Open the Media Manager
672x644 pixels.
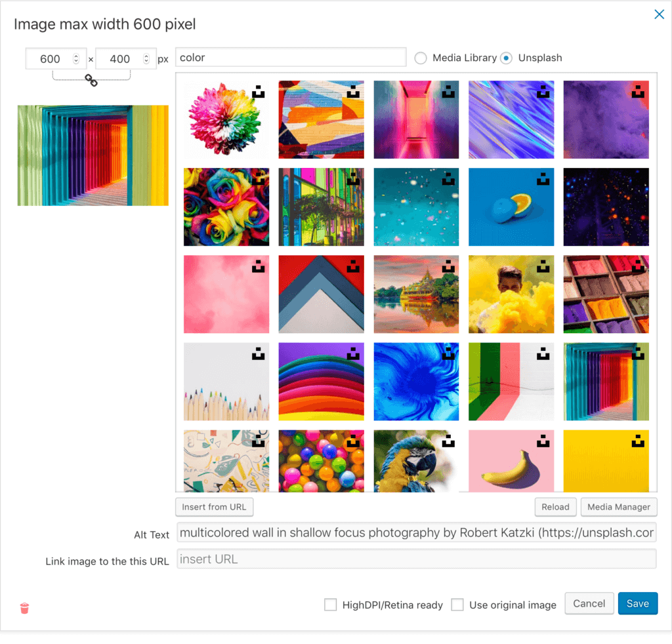pyautogui.click(x=618, y=507)
